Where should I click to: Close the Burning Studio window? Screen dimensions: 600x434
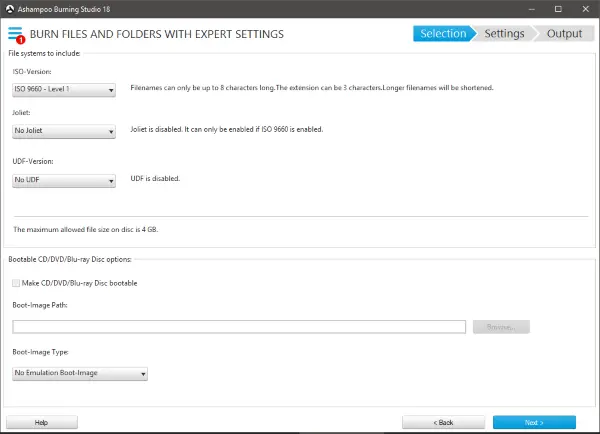pyautogui.click(x=585, y=9)
